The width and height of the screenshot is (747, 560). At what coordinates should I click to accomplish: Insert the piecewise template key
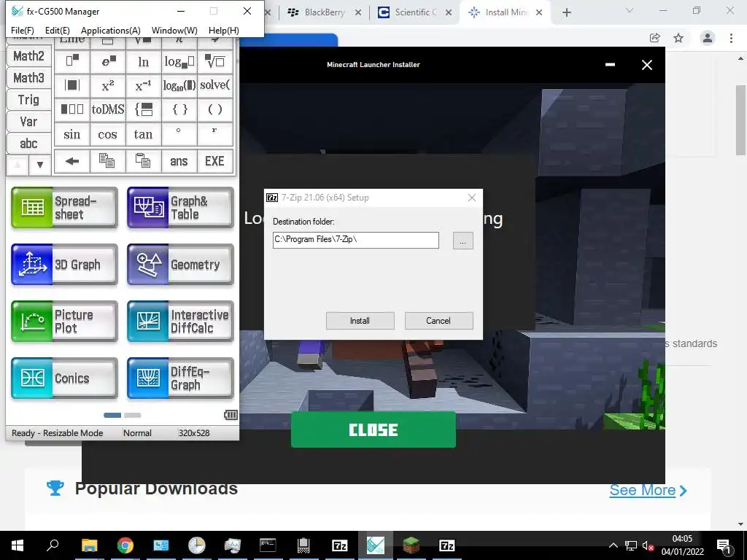tap(144, 109)
